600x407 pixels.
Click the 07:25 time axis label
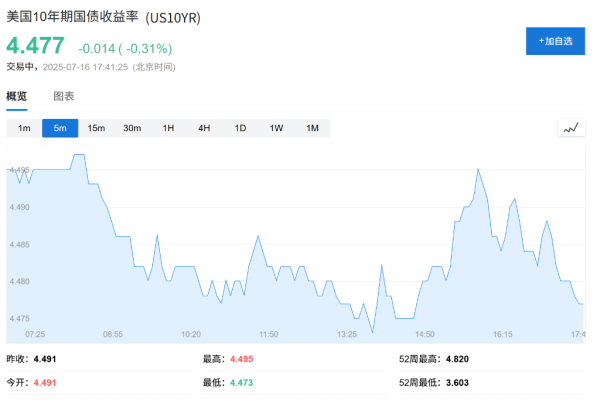(35, 334)
